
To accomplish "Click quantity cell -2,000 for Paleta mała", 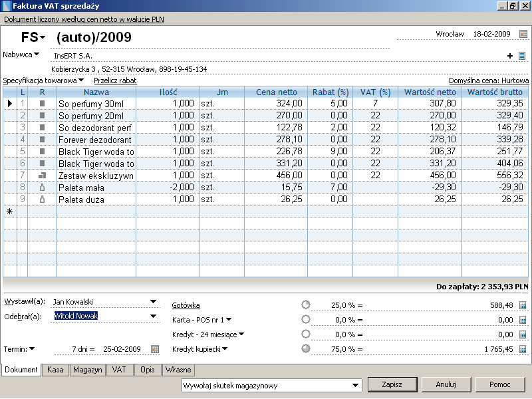I will (168, 187).
